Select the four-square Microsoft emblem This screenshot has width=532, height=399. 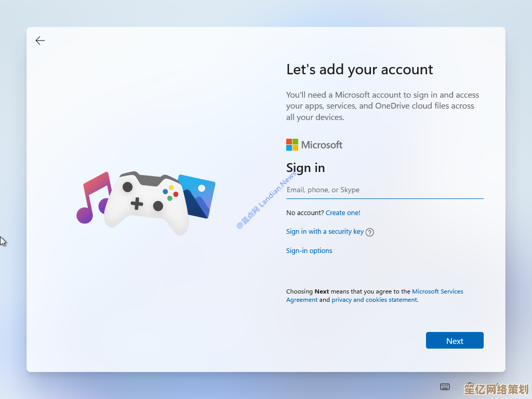click(292, 144)
